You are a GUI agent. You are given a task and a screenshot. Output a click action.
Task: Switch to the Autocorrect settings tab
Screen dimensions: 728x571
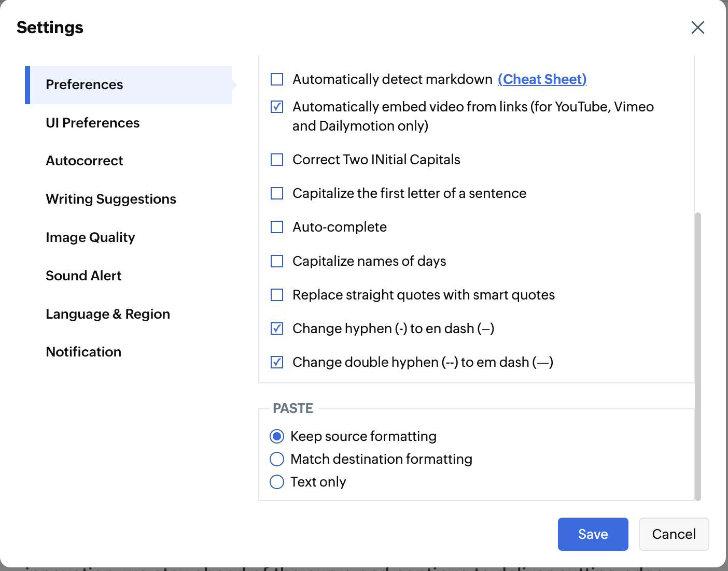pyautogui.click(x=85, y=161)
